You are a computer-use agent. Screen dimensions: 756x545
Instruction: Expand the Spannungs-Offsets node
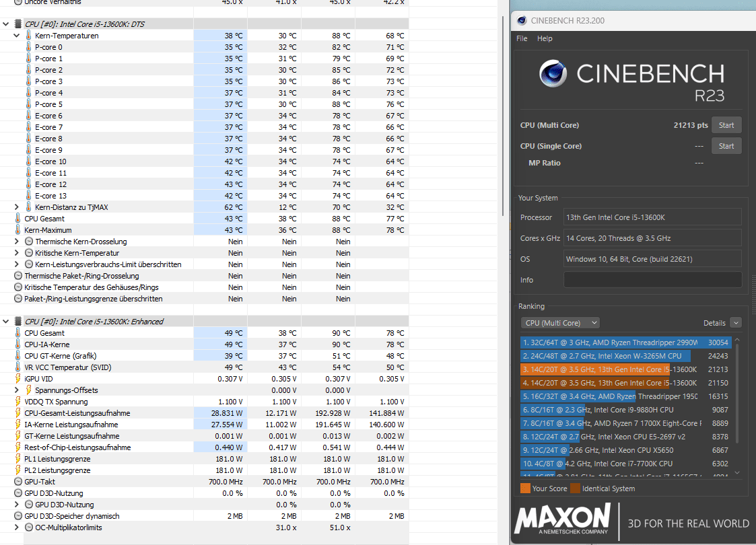click(16, 390)
